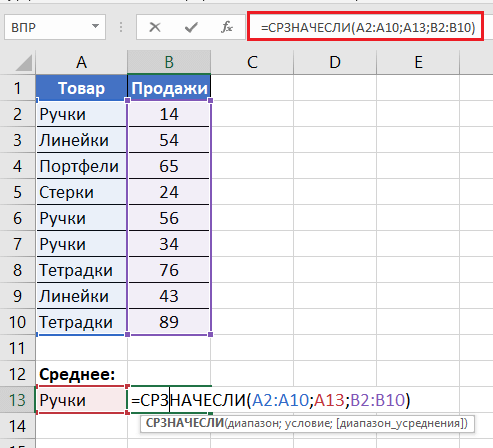Cancel formula entry with the X icon
The width and height of the screenshot is (493, 448).
[x=155, y=27]
